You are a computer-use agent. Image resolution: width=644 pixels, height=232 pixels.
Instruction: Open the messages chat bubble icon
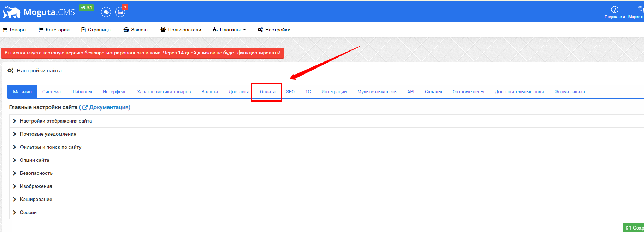[x=106, y=12]
